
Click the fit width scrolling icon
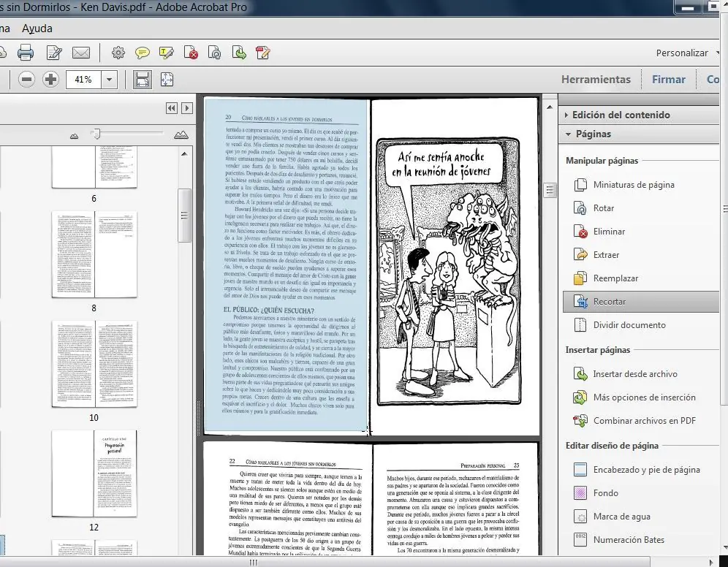143,80
